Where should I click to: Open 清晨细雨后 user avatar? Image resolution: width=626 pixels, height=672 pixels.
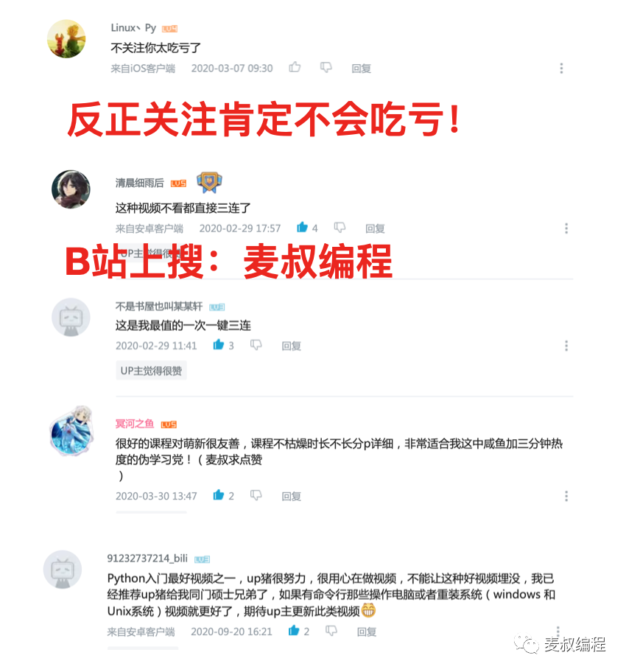coord(71,189)
